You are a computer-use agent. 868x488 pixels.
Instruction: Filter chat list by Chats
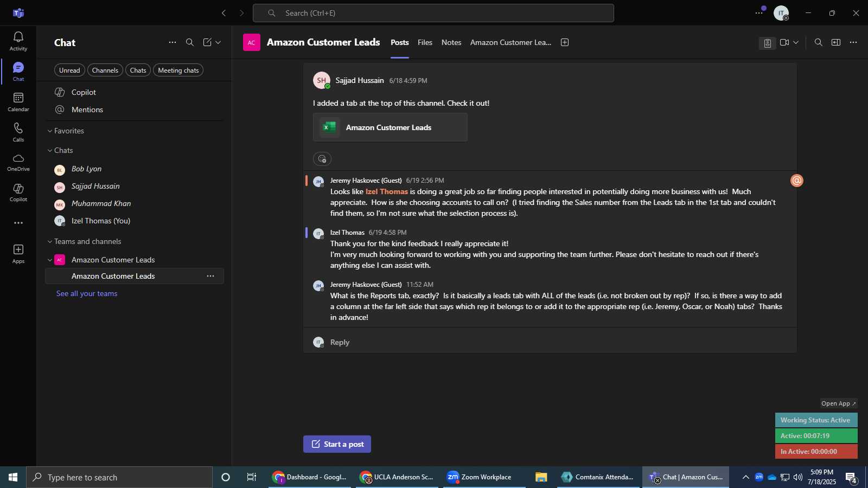pyautogui.click(x=138, y=70)
